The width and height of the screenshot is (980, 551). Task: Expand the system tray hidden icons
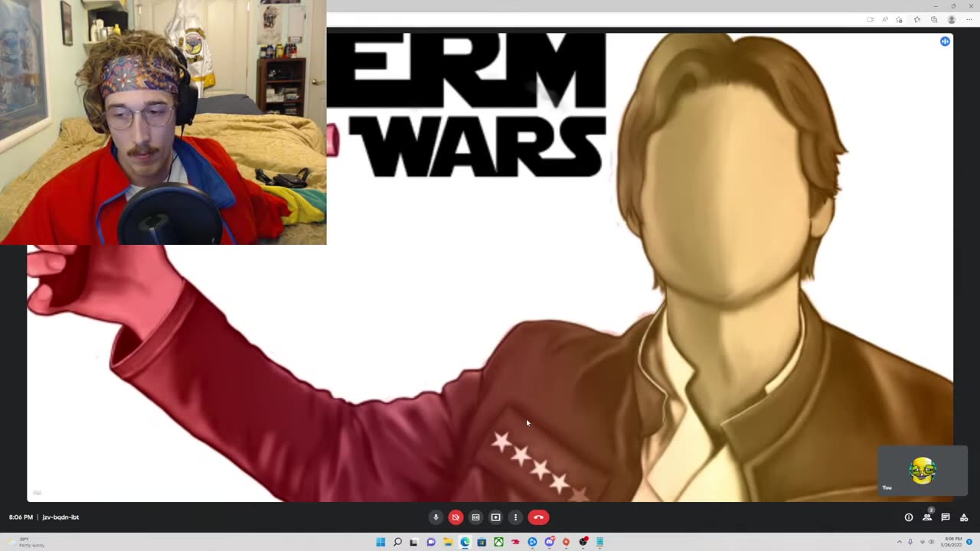click(x=900, y=542)
